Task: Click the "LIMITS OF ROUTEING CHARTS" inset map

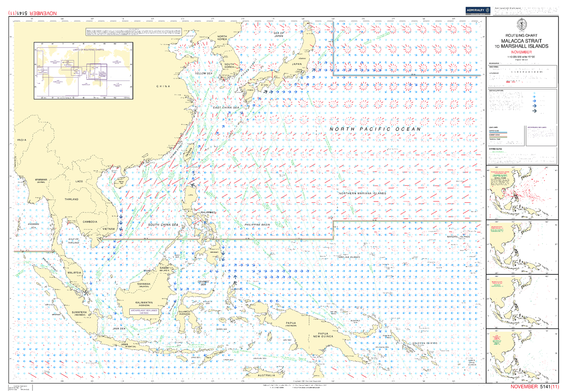Action: (83, 71)
